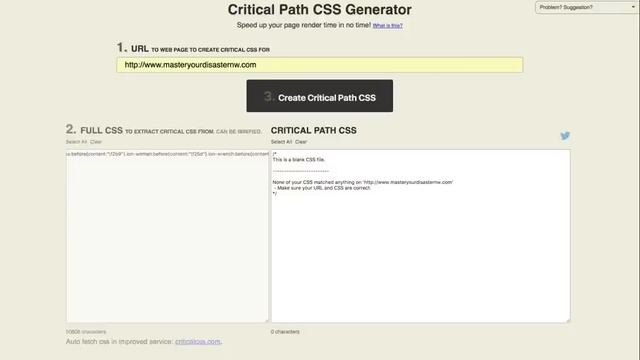Focus the URL input field
640x360 pixels.
(320, 65)
